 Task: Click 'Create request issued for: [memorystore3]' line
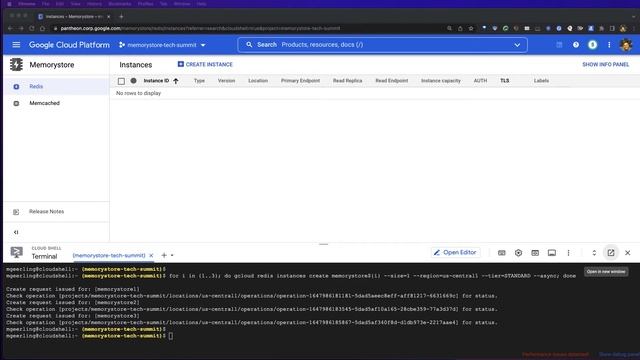coord(73,316)
